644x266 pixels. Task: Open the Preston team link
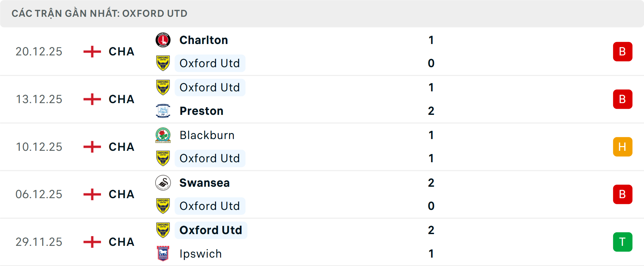(x=201, y=111)
